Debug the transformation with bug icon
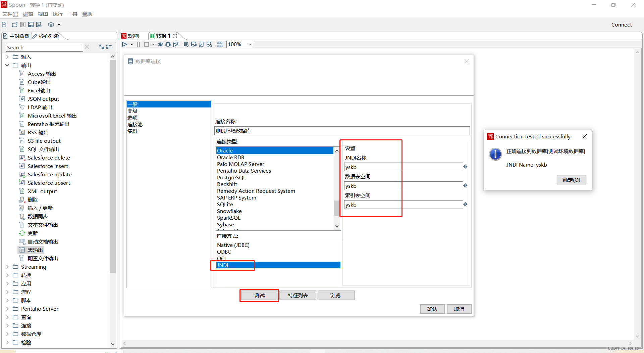Screen dimensions: 644x353 [168, 44]
